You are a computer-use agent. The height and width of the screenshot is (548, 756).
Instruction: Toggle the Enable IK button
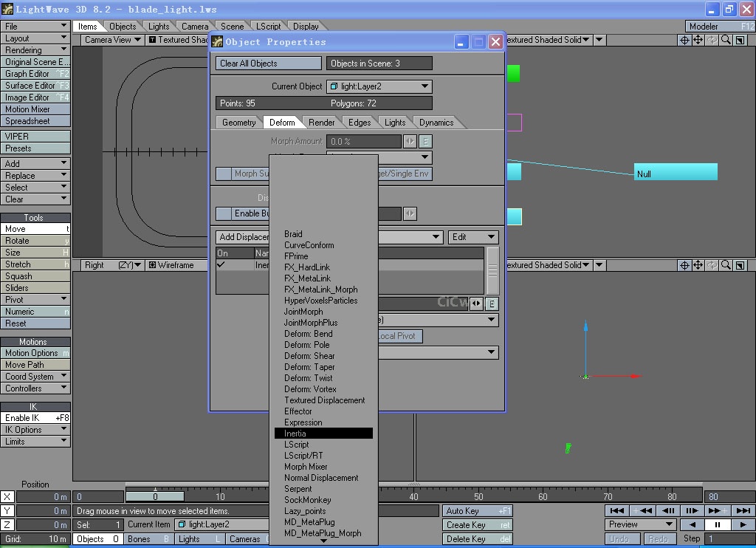coord(35,418)
